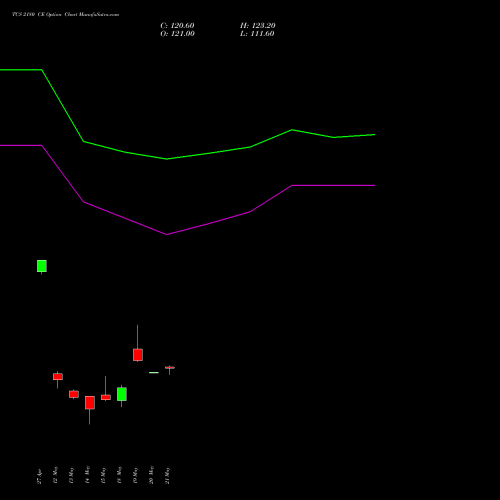Click the 20 May date axis label
The image size is (500, 500).
(x=151, y=475)
